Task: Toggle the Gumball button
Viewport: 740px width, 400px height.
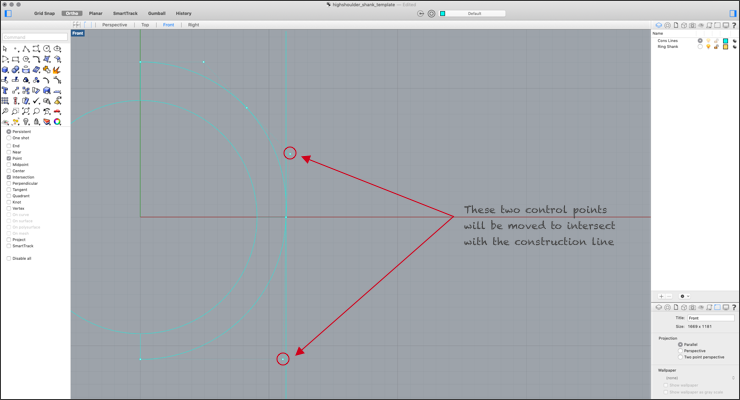Action: [157, 14]
